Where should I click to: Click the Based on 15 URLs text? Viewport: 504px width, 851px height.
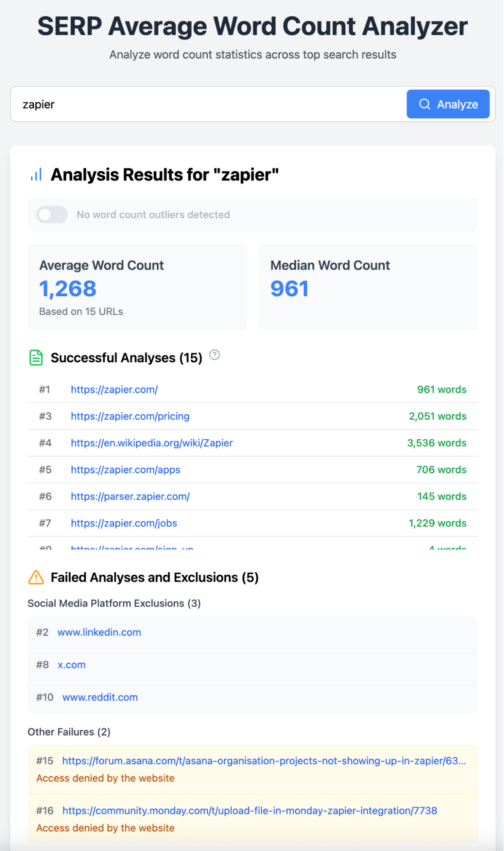pos(81,312)
